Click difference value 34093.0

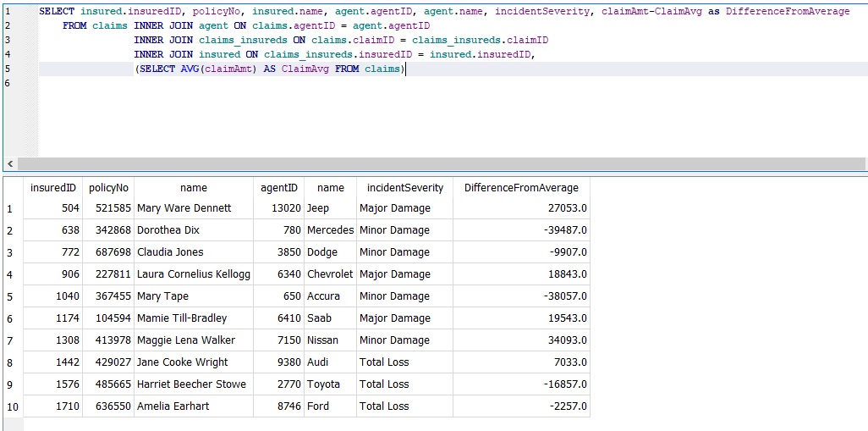tap(521, 340)
